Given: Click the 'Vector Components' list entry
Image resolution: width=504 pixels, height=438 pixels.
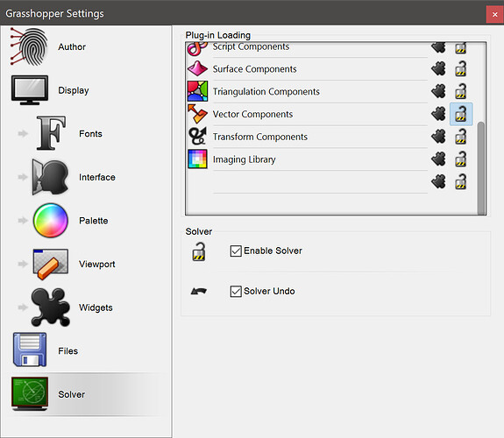Looking at the screenshot, I should pos(252,114).
